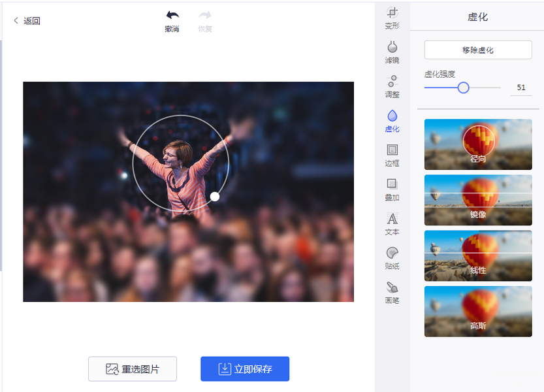Image resolution: width=544 pixels, height=392 pixels.
Task: Click the white handle on the blur circle
Action: [215, 196]
